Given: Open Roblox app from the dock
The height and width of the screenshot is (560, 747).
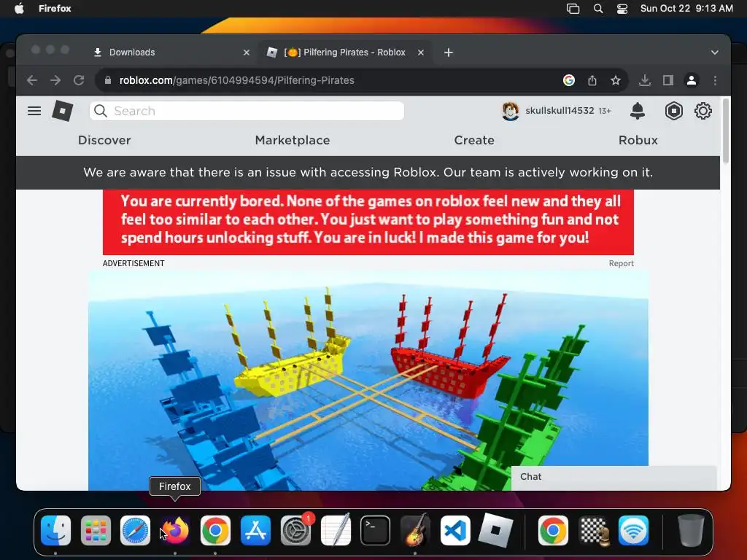Looking at the screenshot, I should (x=495, y=531).
